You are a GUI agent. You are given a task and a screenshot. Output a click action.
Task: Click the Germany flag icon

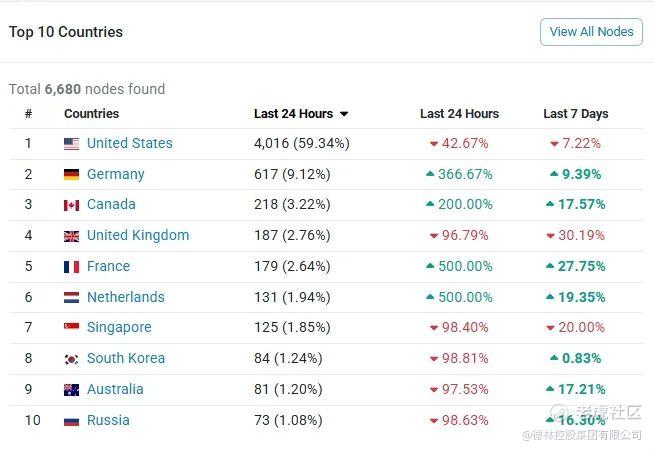(x=71, y=175)
